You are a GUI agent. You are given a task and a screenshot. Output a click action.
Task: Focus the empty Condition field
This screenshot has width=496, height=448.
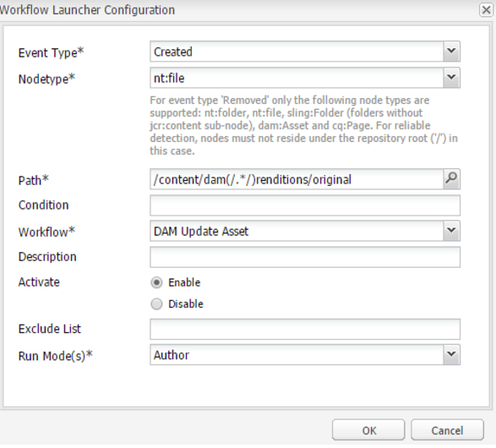(x=305, y=205)
